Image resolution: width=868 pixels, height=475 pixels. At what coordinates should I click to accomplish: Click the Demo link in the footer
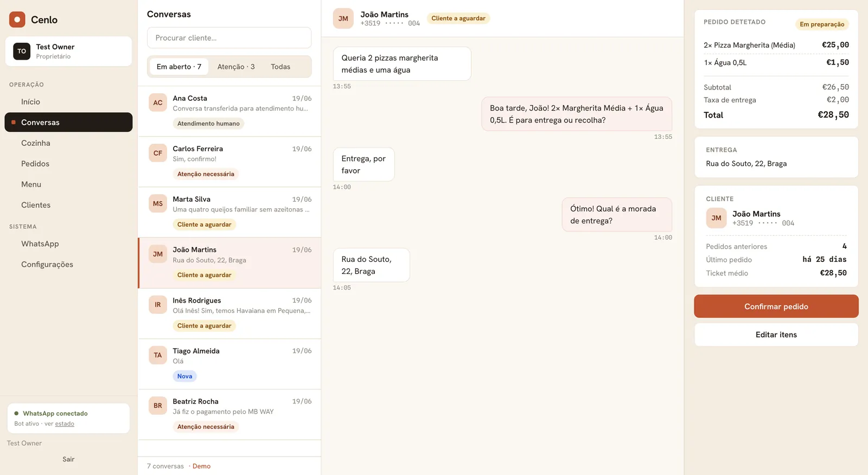point(201,466)
